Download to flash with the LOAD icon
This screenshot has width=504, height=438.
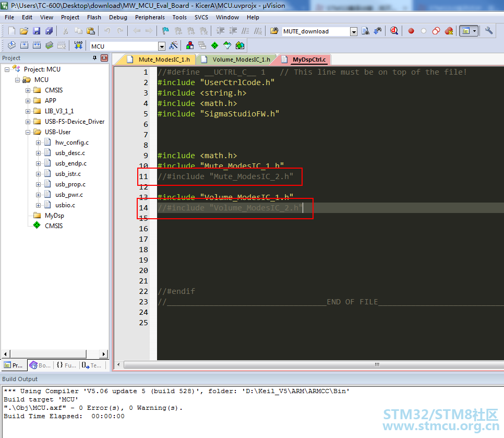click(78, 45)
